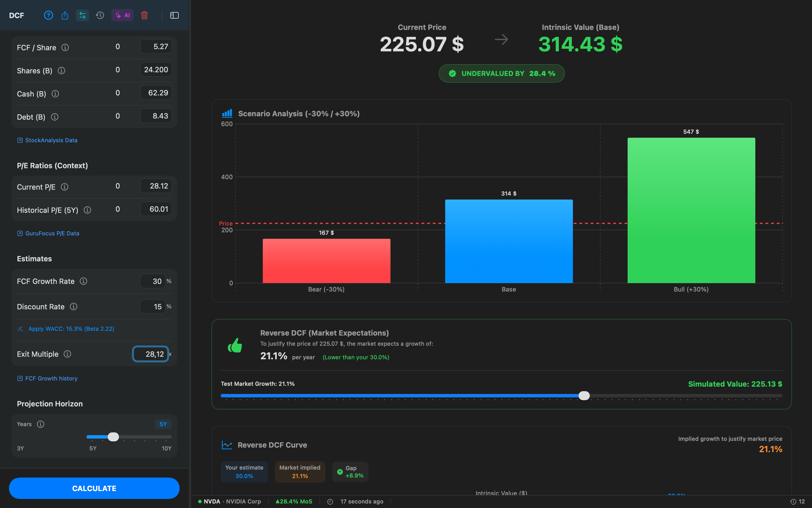The height and width of the screenshot is (508, 812).
Task: Show info for projection Years
Action: coord(41,424)
